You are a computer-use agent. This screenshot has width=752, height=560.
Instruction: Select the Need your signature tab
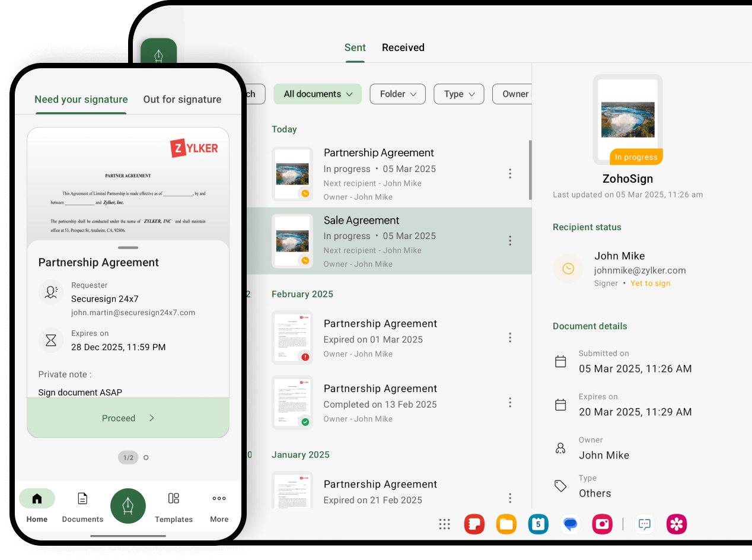81,100
